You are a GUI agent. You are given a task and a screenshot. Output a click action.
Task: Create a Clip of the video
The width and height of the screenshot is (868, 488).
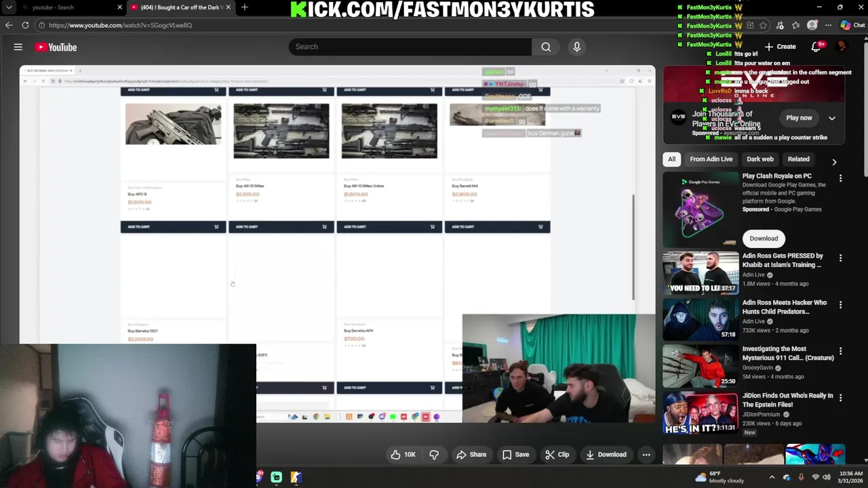(557, 455)
